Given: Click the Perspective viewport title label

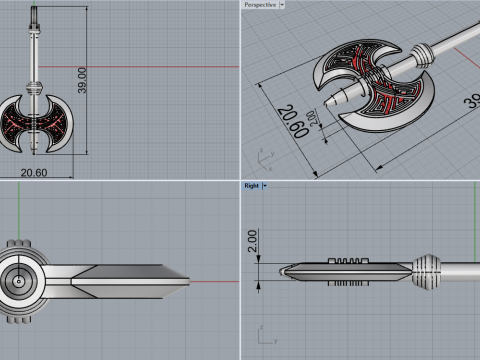Looking at the screenshot, I should coord(260,5).
